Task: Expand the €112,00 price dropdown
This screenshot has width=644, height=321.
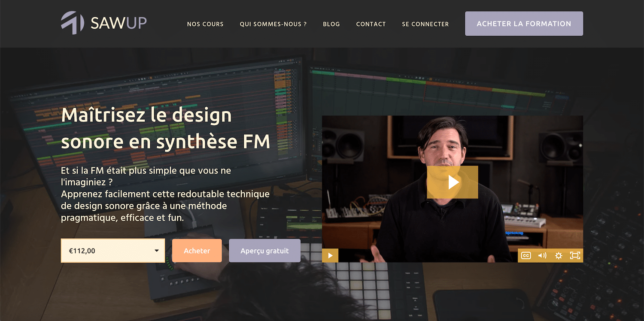Action: 113,251
